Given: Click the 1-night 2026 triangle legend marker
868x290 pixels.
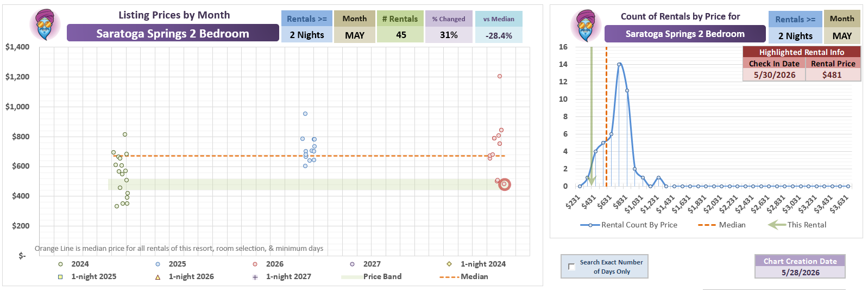Looking at the screenshot, I should click(x=158, y=277).
